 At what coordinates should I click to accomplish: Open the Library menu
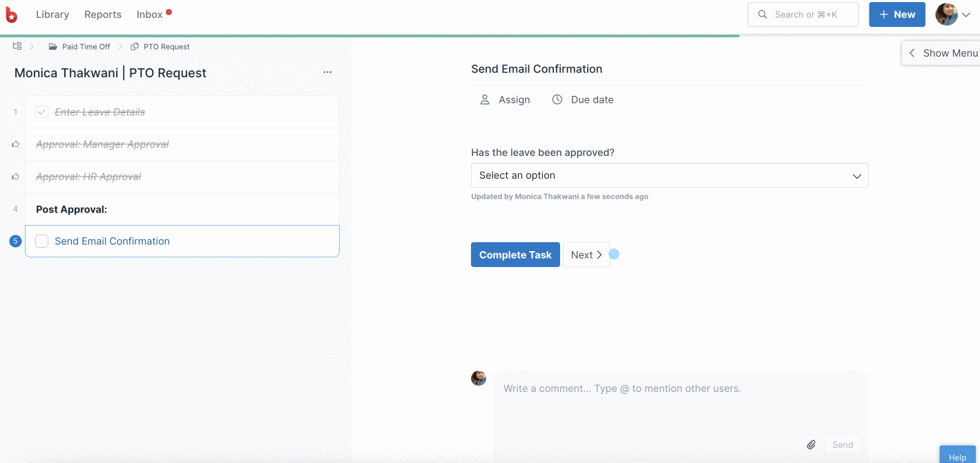tap(52, 14)
